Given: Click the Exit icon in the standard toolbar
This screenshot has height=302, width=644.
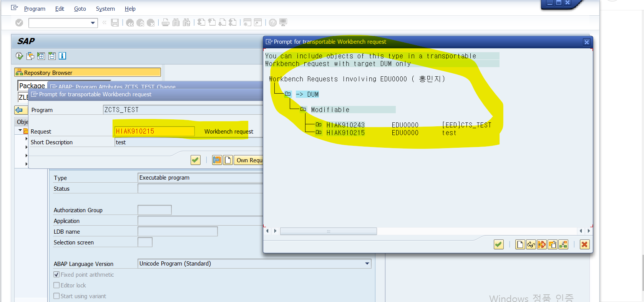Looking at the screenshot, I should 140,23.
